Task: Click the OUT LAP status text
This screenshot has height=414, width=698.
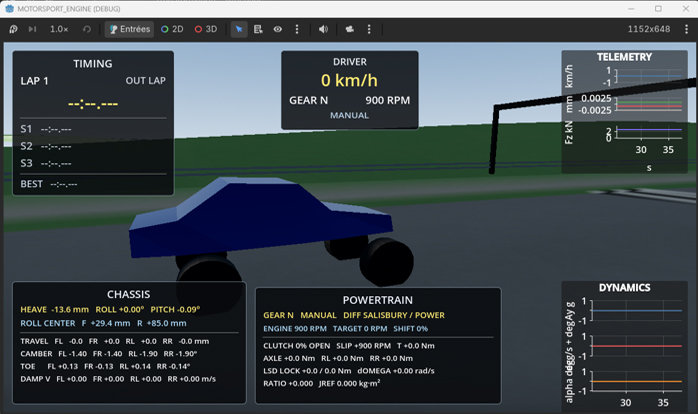Action: 146,81
